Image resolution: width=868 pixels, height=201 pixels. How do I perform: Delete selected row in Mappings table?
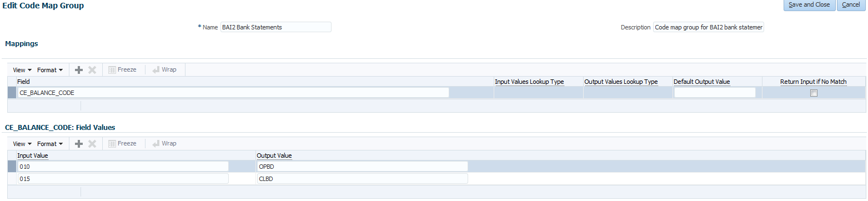pos(92,70)
